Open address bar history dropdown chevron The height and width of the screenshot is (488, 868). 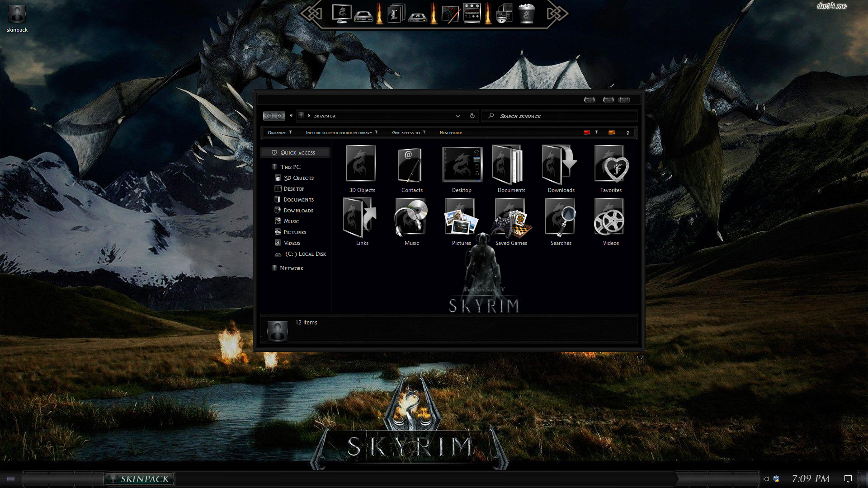click(458, 116)
